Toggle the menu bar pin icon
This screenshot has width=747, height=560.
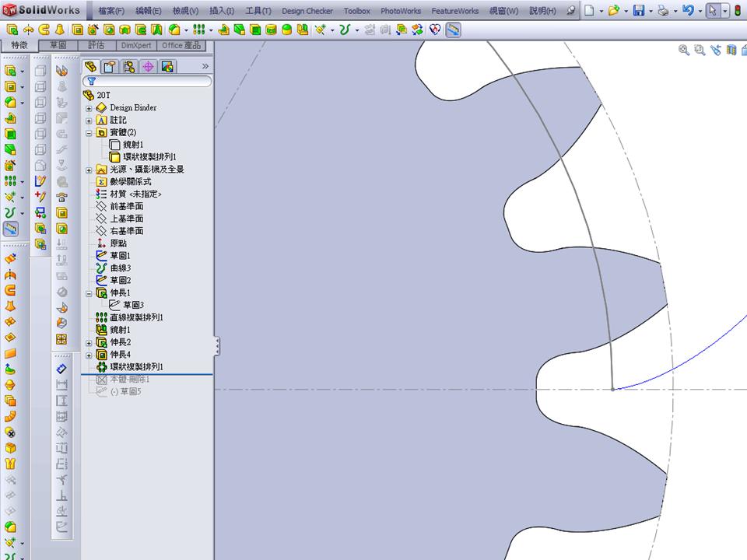click(570, 10)
